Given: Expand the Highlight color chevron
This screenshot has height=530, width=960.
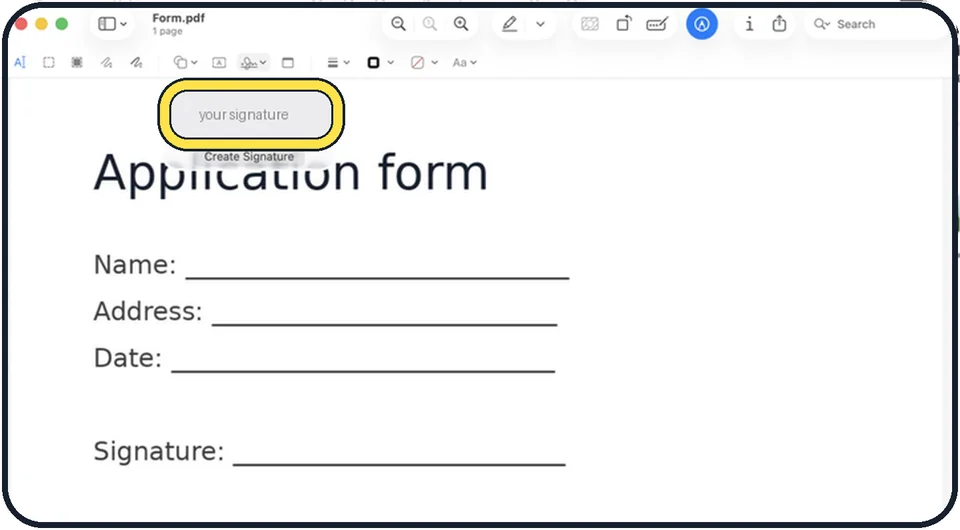Looking at the screenshot, I should [x=540, y=24].
